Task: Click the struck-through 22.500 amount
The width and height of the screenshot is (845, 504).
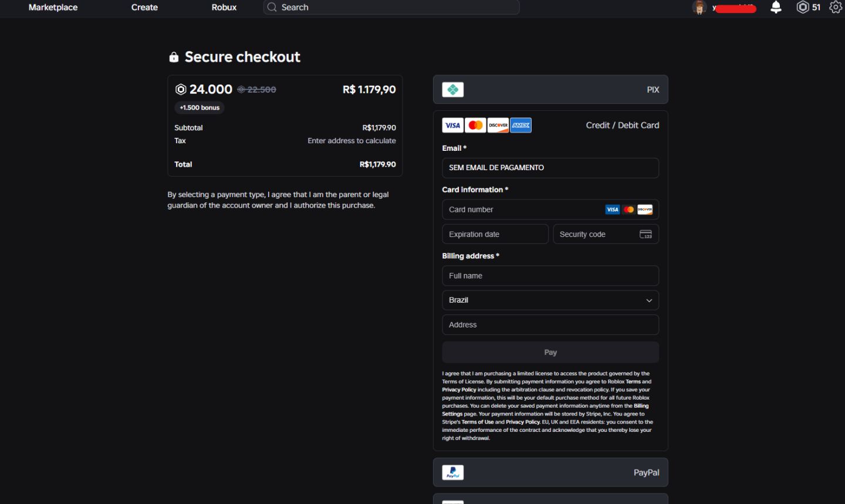Action: pyautogui.click(x=257, y=90)
